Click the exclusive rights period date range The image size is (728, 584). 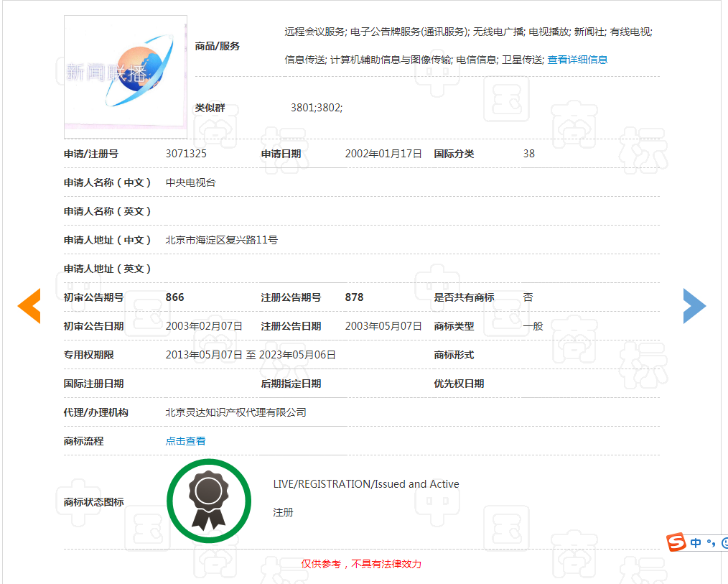pyautogui.click(x=251, y=355)
